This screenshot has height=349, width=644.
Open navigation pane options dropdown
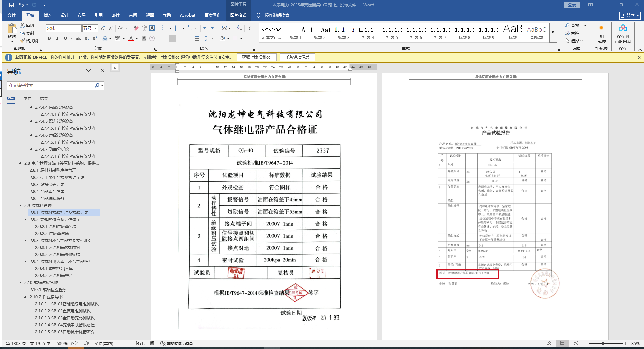(88, 71)
